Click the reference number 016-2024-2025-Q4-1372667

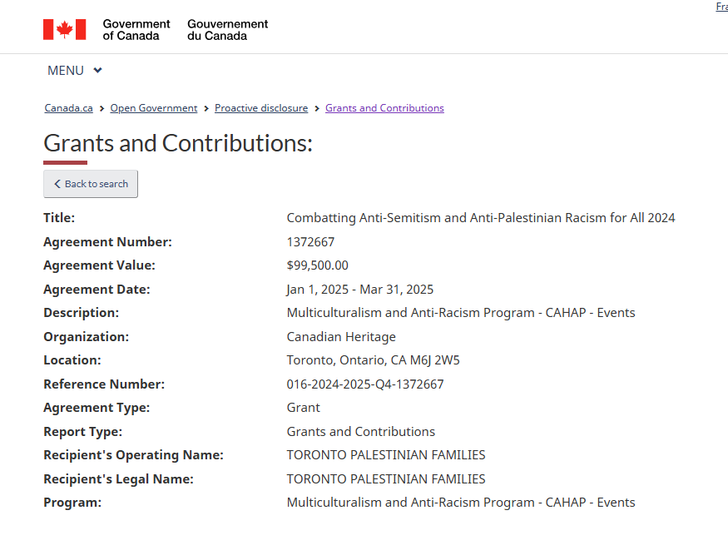coord(364,384)
